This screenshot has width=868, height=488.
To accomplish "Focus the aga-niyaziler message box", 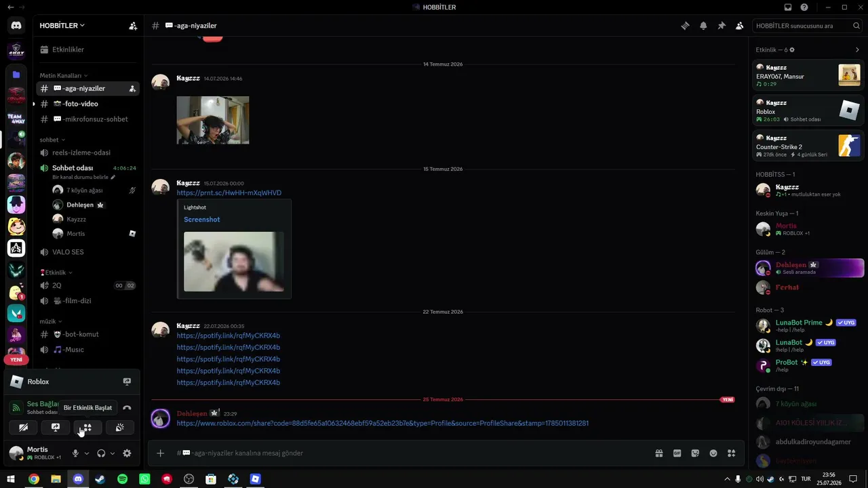I will [x=407, y=453].
